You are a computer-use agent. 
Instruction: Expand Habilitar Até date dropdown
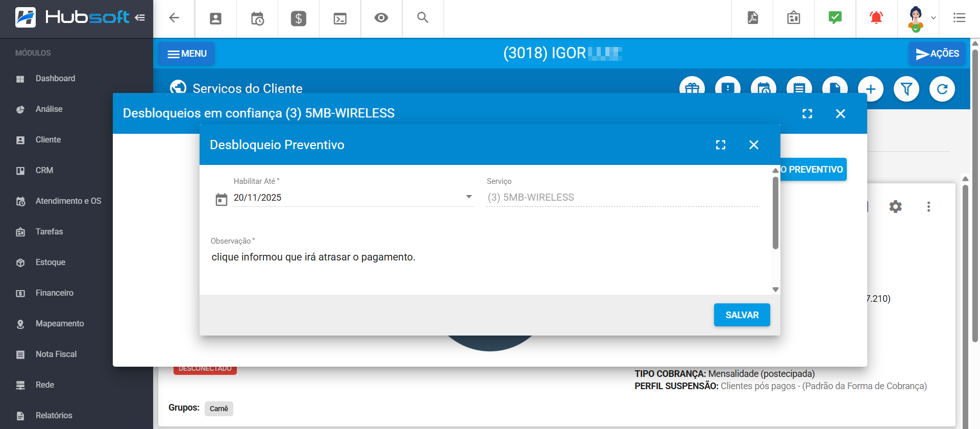[x=469, y=197]
